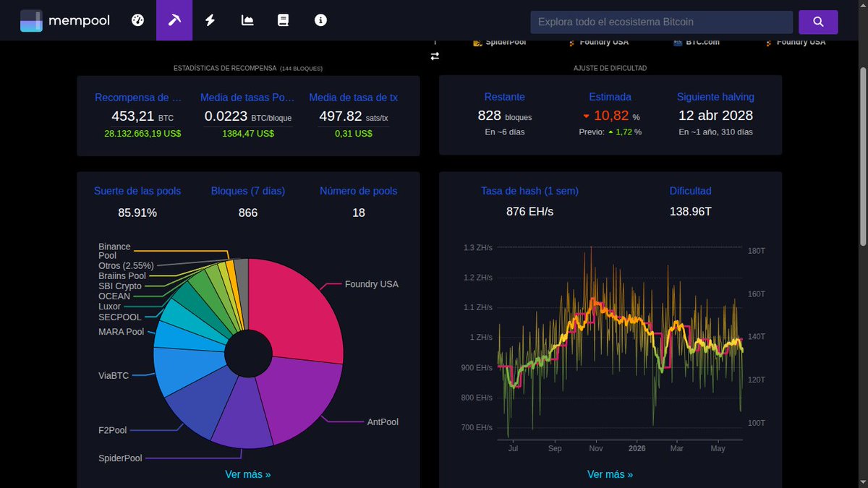The width and height of the screenshot is (868, 488).
Task: Click the 'Luxor' pie chart label
Action: [109, 307]
